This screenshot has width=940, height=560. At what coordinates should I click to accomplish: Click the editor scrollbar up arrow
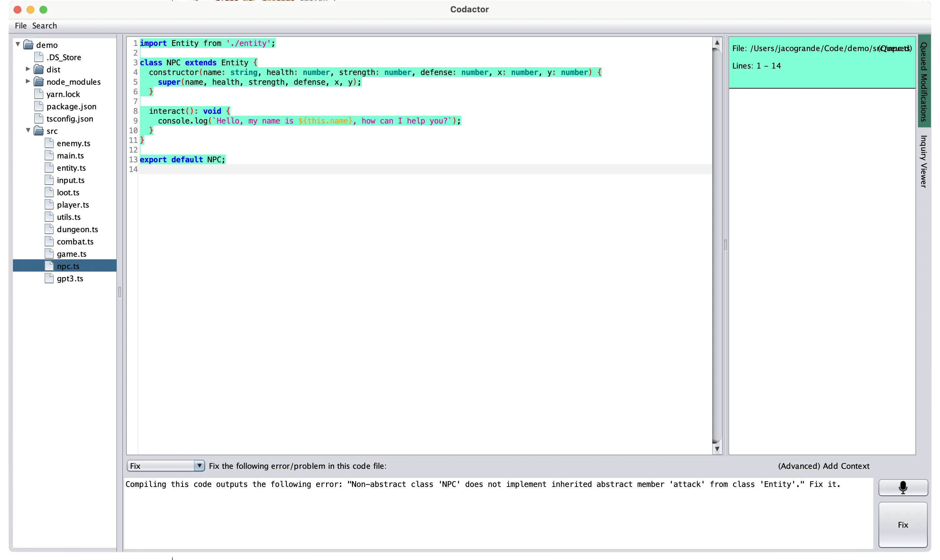pyautogui.click(x=716, y=43)
